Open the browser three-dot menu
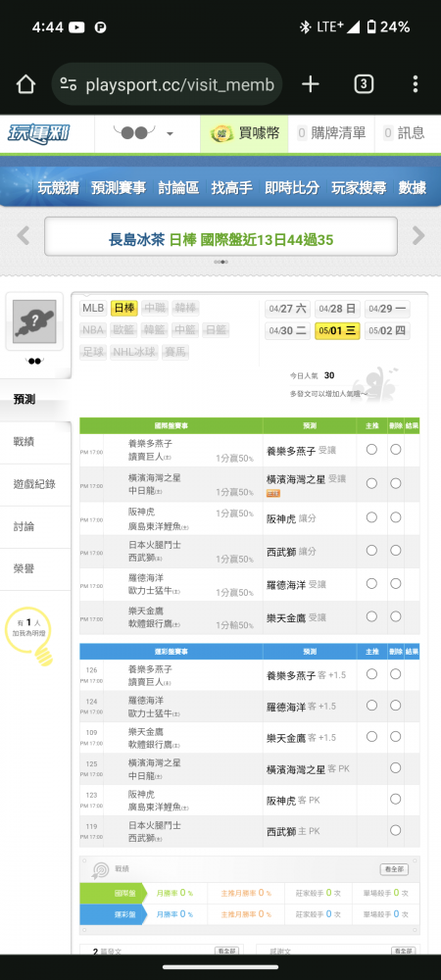 (x=416, y=84)
